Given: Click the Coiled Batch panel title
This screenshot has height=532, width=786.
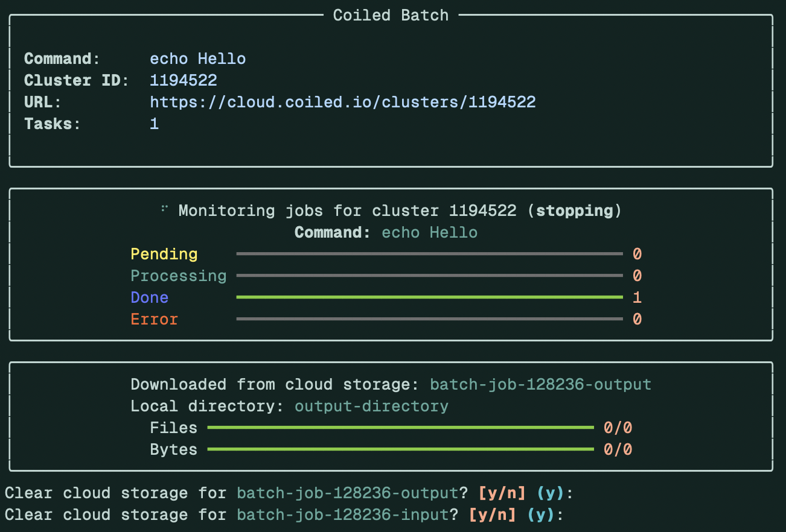Looking at the screenshot, I should (391, 15).
